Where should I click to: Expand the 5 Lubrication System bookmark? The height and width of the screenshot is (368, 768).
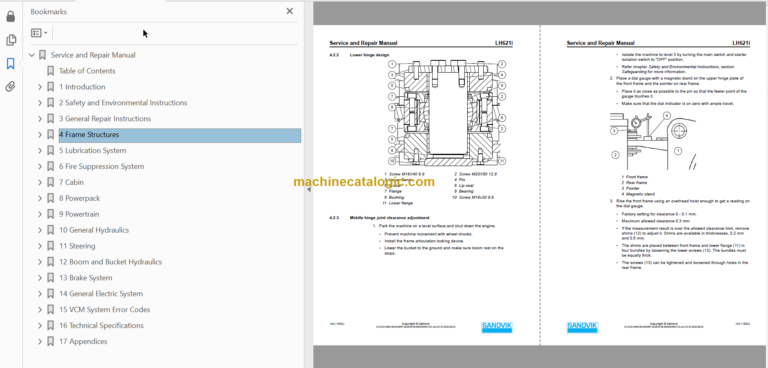coord(40,151)
